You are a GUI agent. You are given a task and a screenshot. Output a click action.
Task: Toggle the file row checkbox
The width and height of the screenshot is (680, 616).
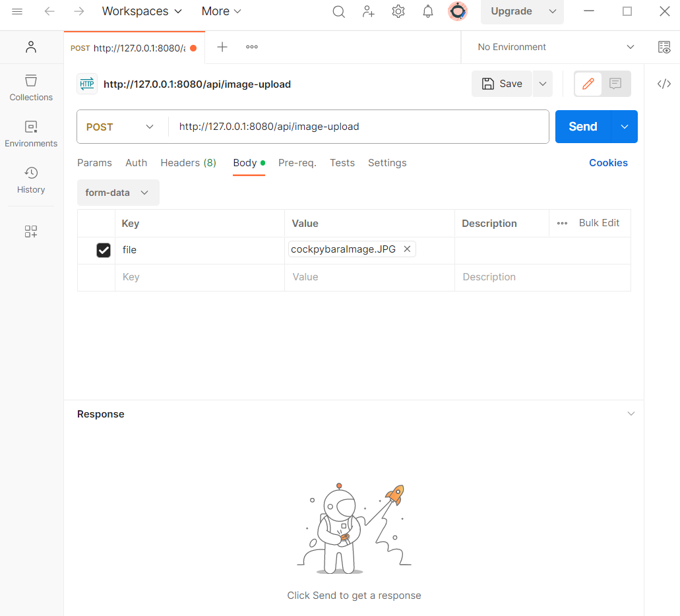point(104,251)
